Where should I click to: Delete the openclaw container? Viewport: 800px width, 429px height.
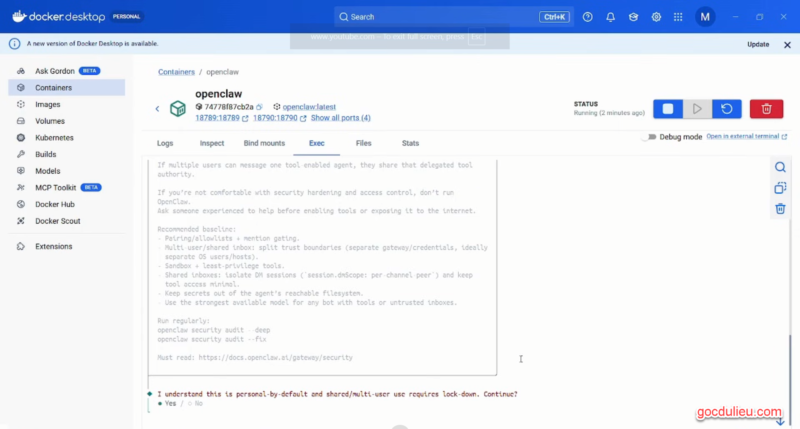pyautogui.click(x=766, y=108)
